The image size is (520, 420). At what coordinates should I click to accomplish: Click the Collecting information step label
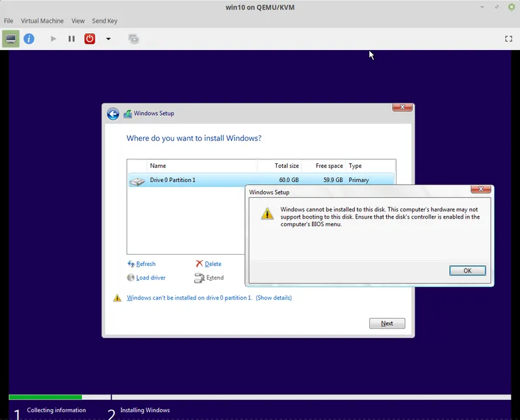(x=57, y=410)
